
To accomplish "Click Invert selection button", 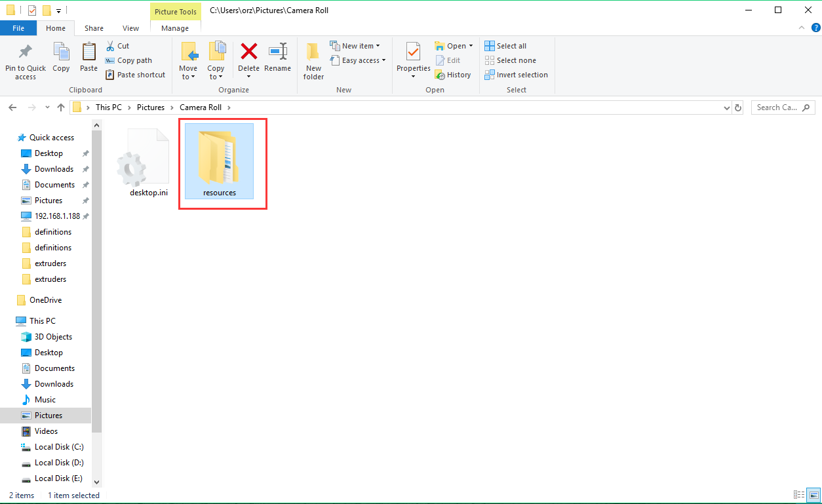I will click(x=516, y=75).
